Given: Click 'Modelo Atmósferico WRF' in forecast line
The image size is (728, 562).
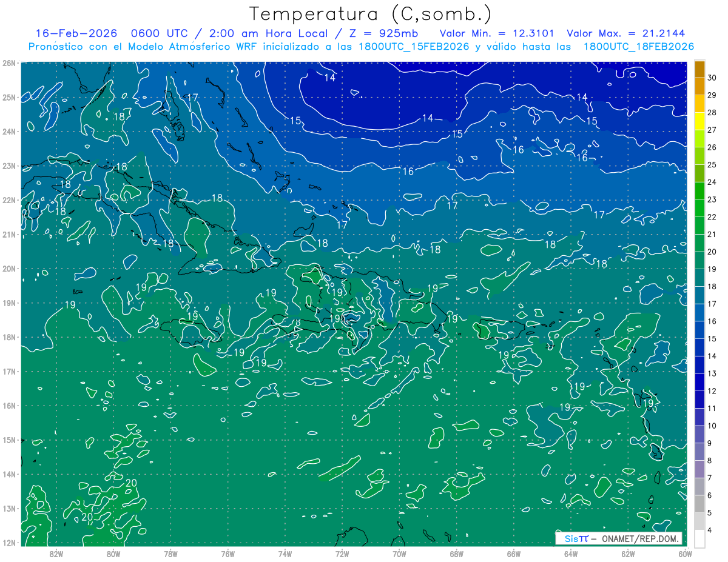Looking at the screenshot, I should [191, 47].
